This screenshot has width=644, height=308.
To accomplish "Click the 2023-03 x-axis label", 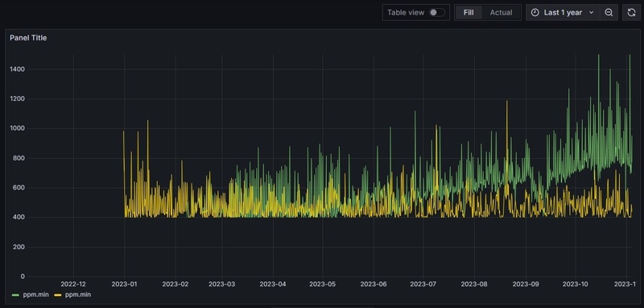I will (222, 284).
